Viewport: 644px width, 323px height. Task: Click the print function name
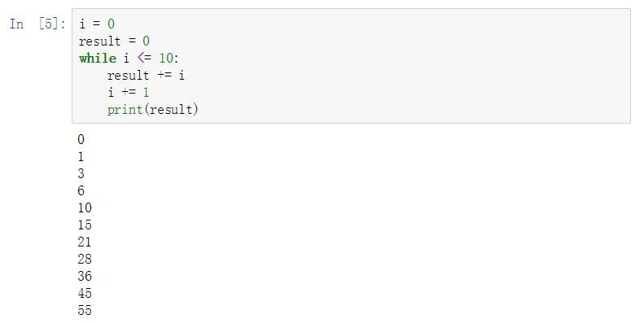click(125, 110)
